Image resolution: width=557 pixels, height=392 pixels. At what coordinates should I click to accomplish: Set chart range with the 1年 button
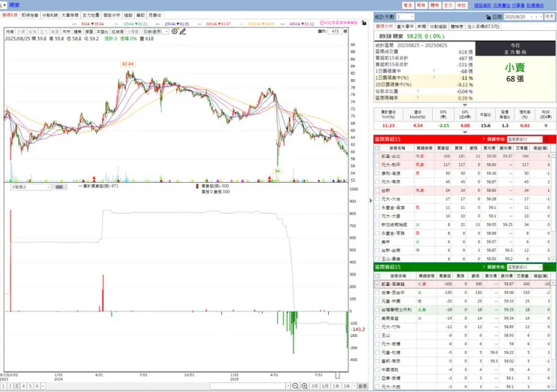click(336, 386)
